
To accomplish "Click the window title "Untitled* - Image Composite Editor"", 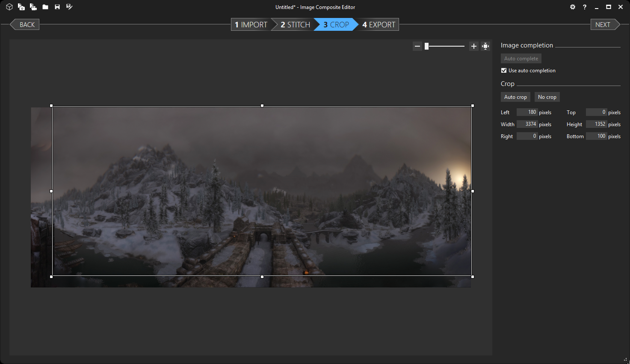I will click(315, 7).
